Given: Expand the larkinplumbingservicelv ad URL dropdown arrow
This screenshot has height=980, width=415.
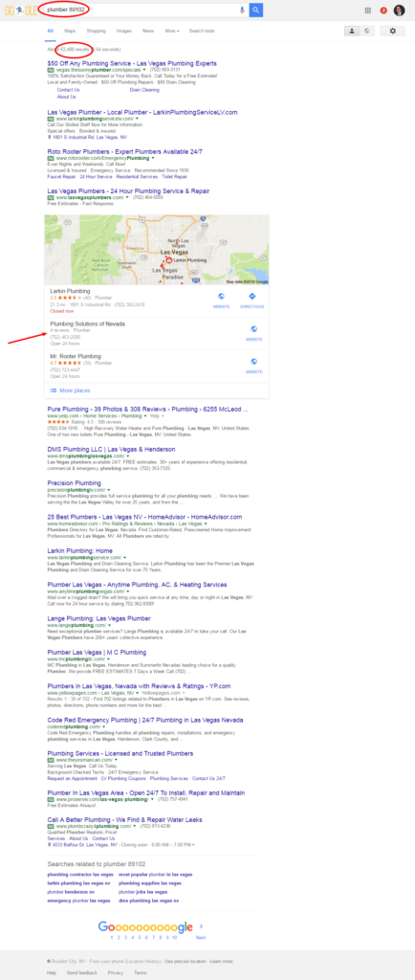Looking at the screenshot, I should point(137,118).
